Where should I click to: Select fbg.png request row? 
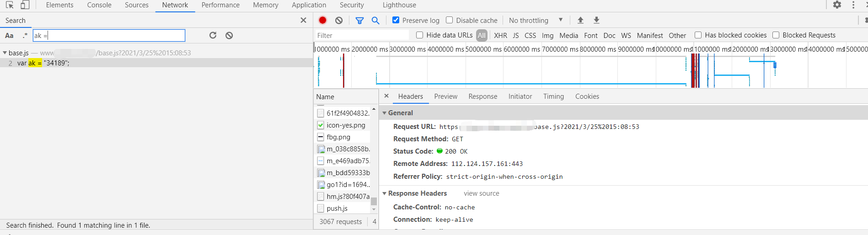tap(343, 137)
